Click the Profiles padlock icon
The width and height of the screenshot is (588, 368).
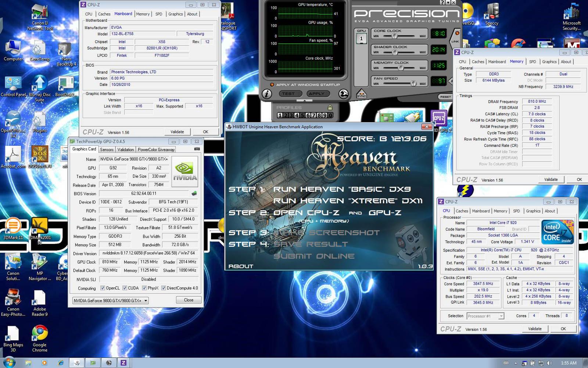coord(330,107)
